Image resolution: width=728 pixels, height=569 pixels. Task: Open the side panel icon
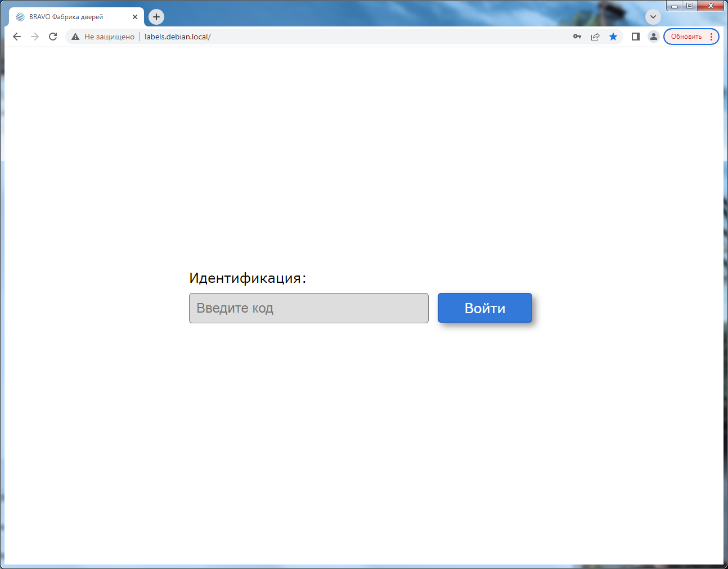tap(635, 37)
